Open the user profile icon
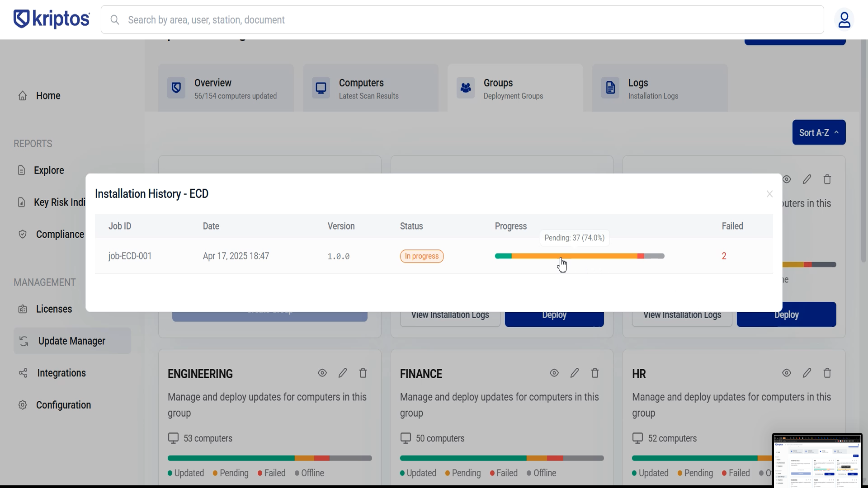Viewport: 868px width, 488px height. coord(845,19)
